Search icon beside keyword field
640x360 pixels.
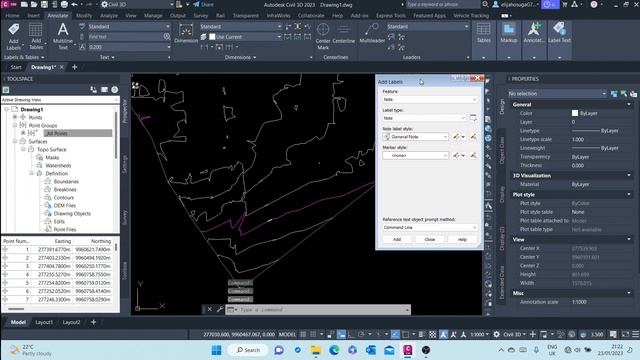(x=485, y=4)
